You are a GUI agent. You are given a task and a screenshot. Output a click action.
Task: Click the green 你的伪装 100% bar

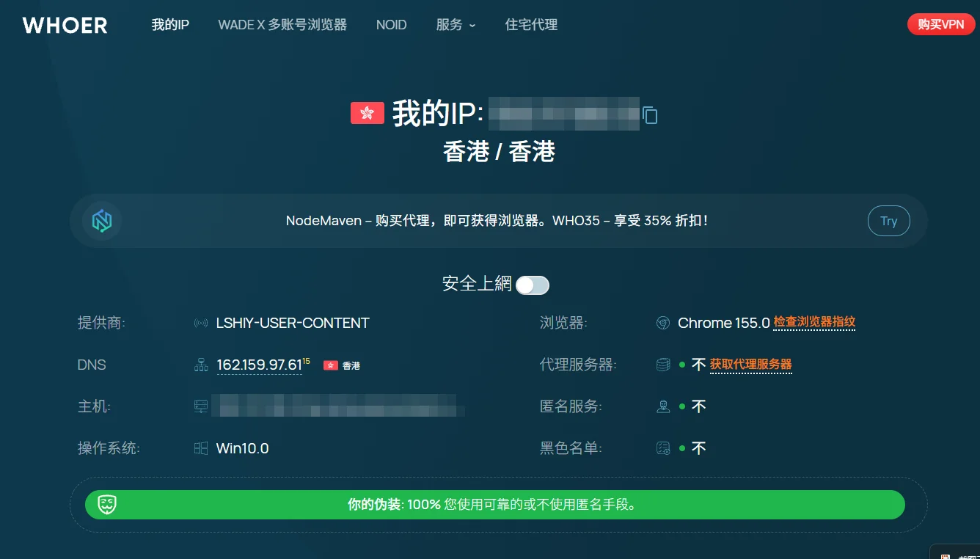[495, 505]
